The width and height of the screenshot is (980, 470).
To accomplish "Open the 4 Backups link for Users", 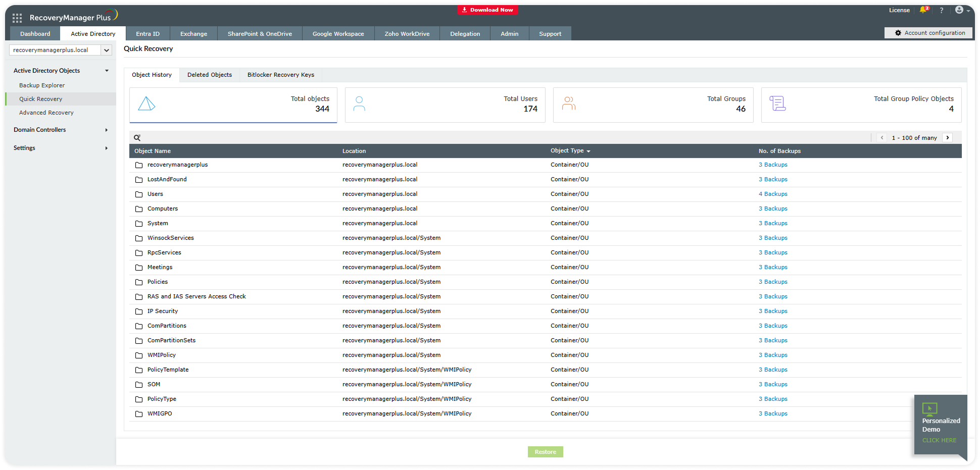I will coord(772,194).
